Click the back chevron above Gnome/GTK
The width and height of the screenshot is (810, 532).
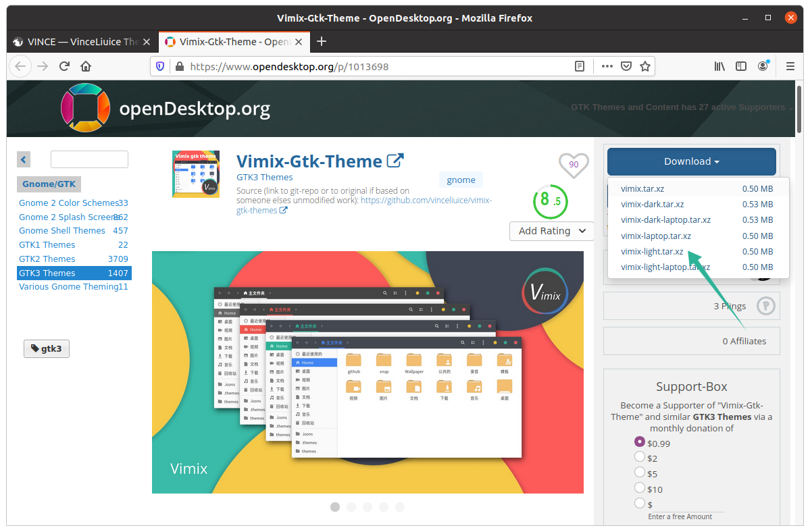pos(24,159)
